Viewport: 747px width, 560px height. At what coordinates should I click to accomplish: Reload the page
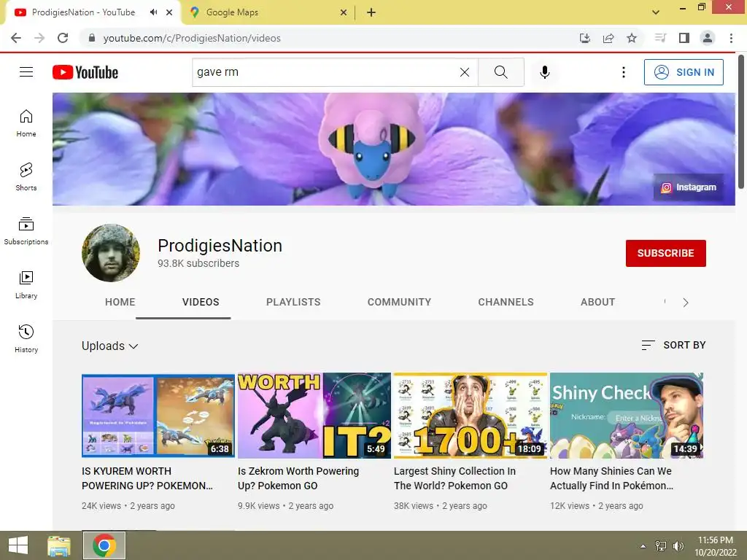[x=63, y=38]
